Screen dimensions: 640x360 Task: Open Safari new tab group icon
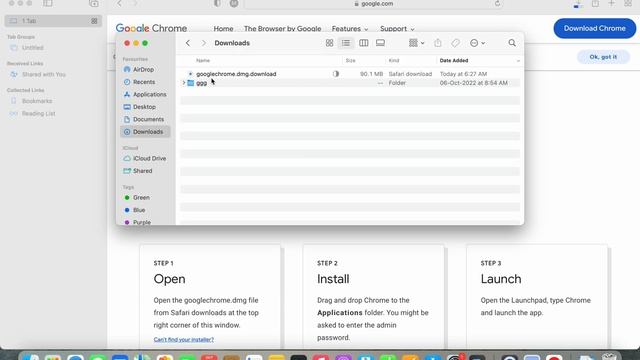94,4
